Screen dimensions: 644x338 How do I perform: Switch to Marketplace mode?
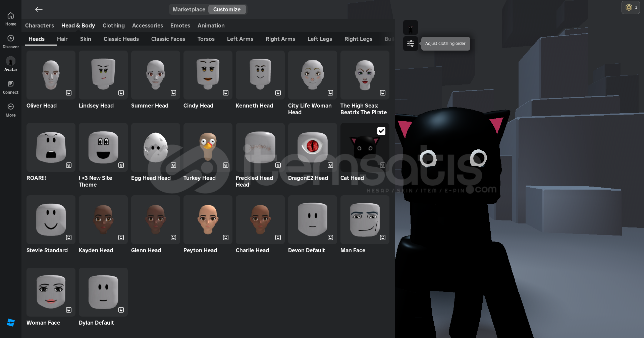(x=189, y=9)
